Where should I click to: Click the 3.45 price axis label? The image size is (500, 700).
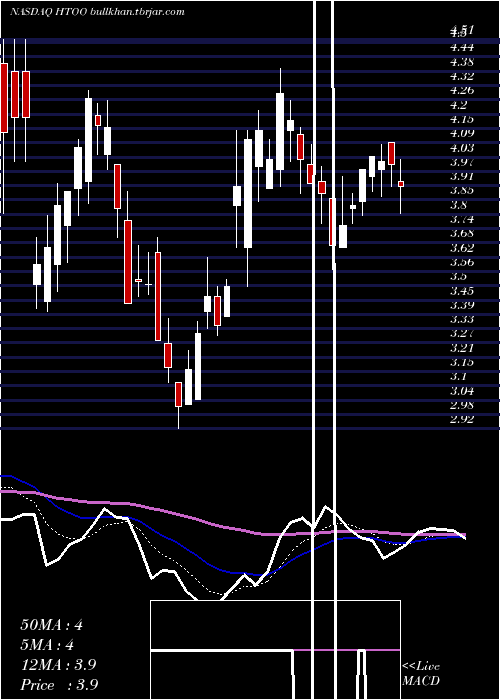click(x=462, y=291)
